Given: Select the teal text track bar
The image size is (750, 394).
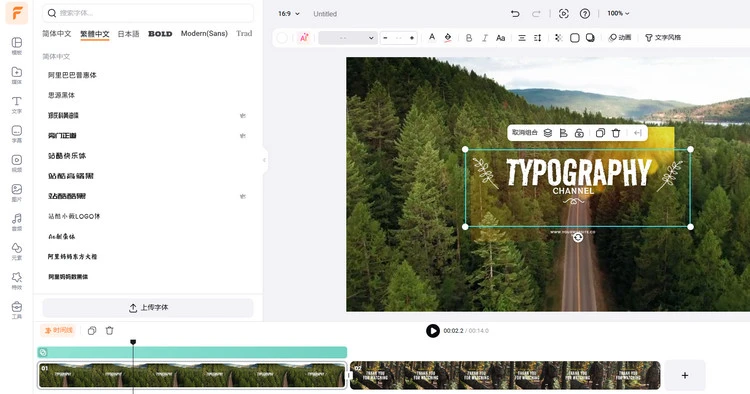Looking at the screenshot, I should pos(192,352).
